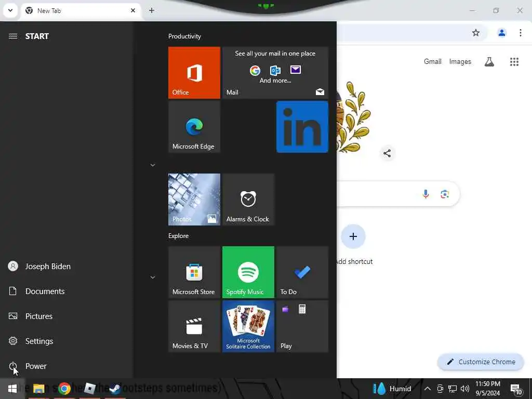Open network status tray icon
The image size is (532, 399).
click(x=453, y=389)
